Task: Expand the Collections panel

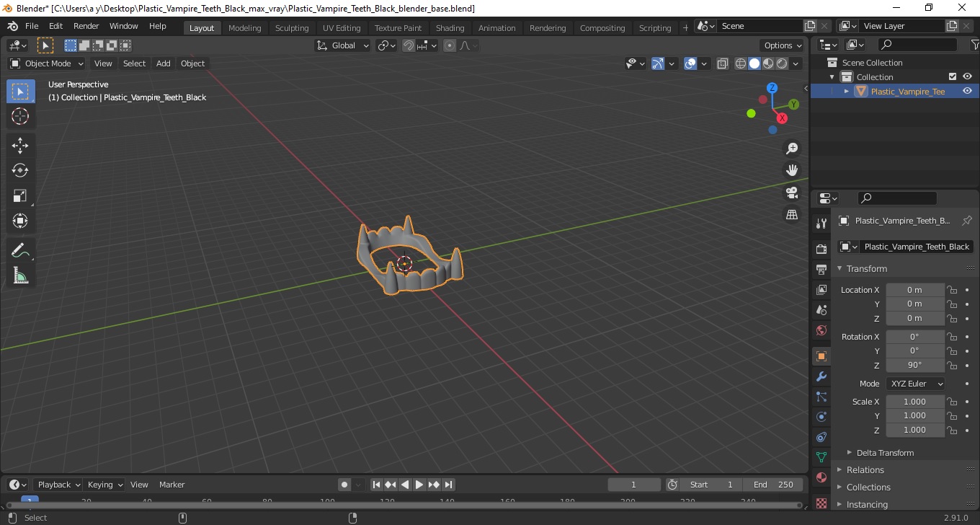Action: pos(868,487)
